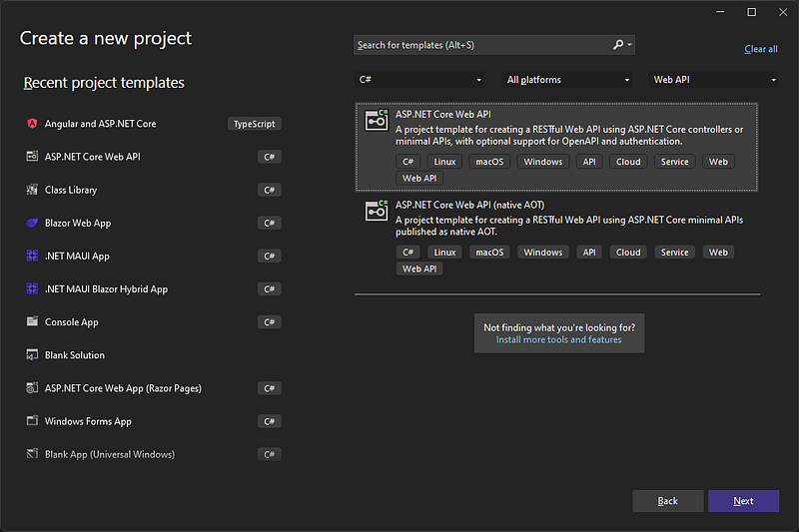This screenshot has height=532, width=799.
Task: Click the Service tag on ASP.NET Core Web API
Action: (x=675, y=162)
